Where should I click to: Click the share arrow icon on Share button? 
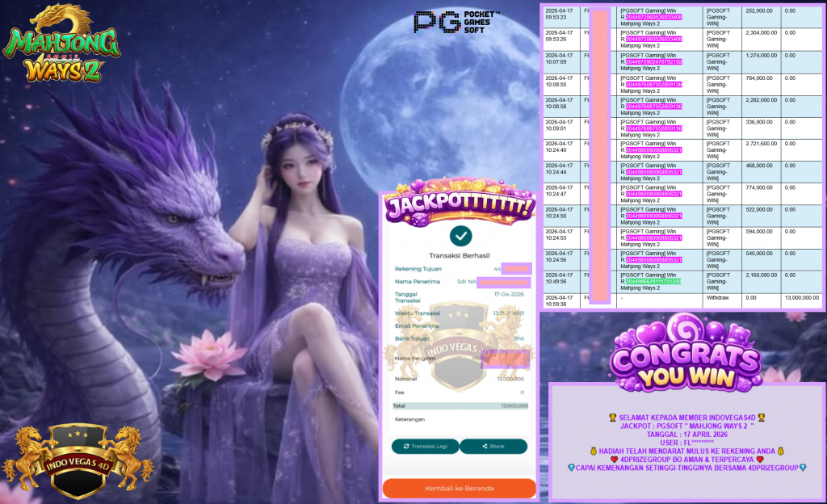483,446
